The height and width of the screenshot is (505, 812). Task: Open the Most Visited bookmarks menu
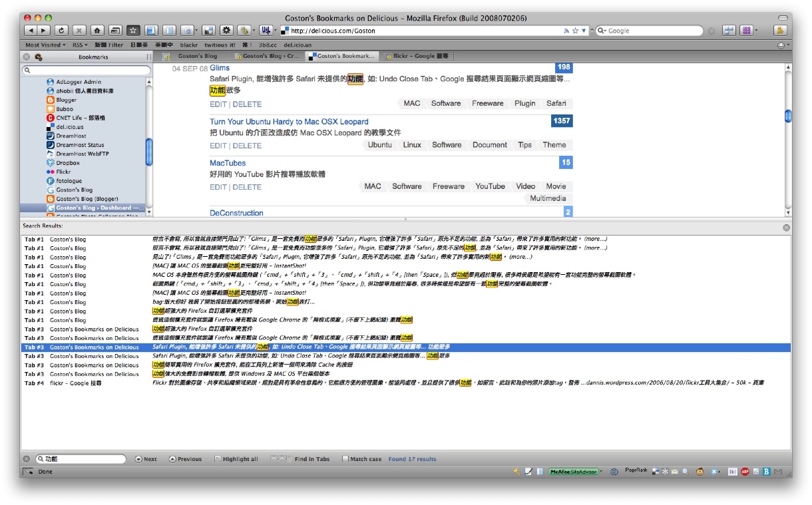point(45,45)
